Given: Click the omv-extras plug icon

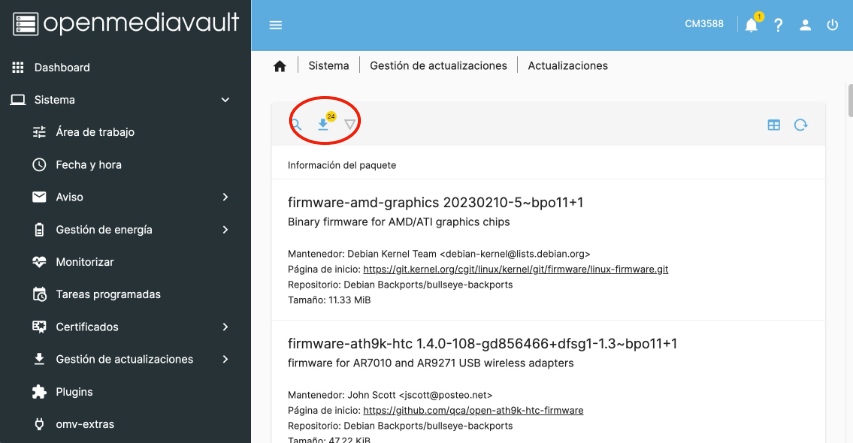Looking at the screenshot, I should (x=39, y=424).
